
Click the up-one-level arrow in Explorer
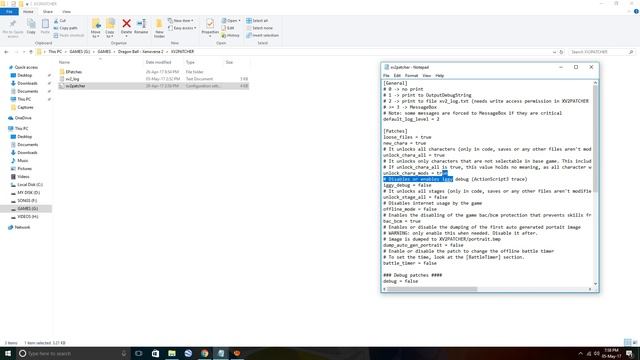click(x=31, y=52)
